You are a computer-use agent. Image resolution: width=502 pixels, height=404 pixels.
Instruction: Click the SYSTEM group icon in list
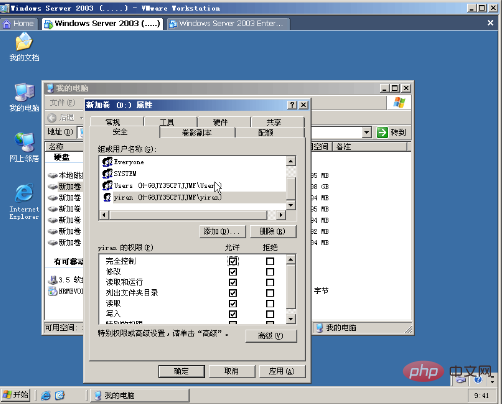pos(107,173)
